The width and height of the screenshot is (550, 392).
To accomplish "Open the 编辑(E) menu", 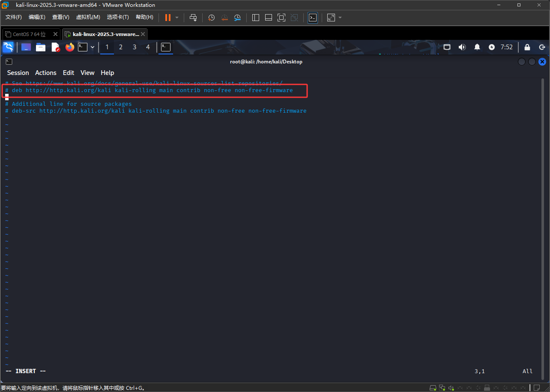I will 37,17.
